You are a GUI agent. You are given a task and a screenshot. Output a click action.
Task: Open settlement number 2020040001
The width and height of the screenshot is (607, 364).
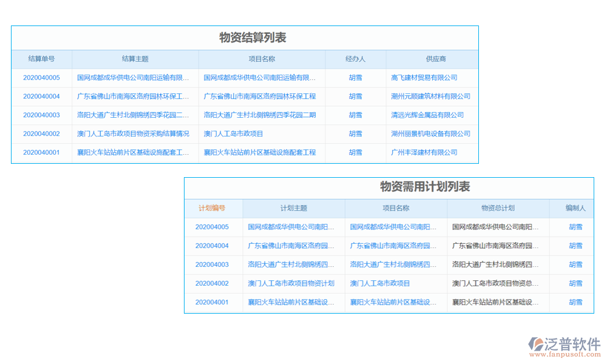tap(41, 152)
